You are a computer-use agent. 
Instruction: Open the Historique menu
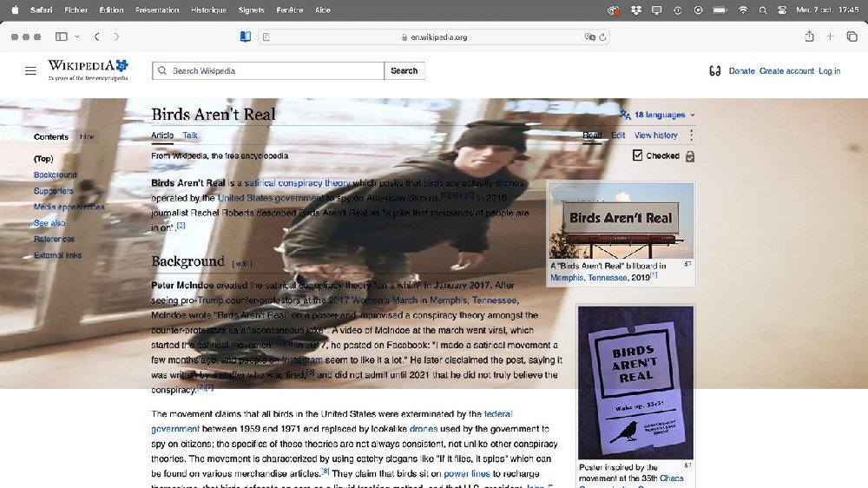point(208,10)
